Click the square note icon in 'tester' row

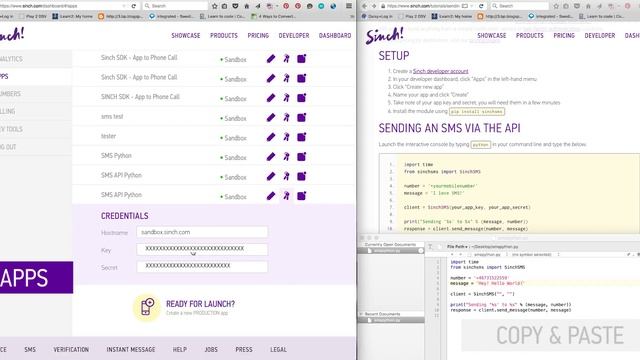pyautogui.click(x=301, y=137)
